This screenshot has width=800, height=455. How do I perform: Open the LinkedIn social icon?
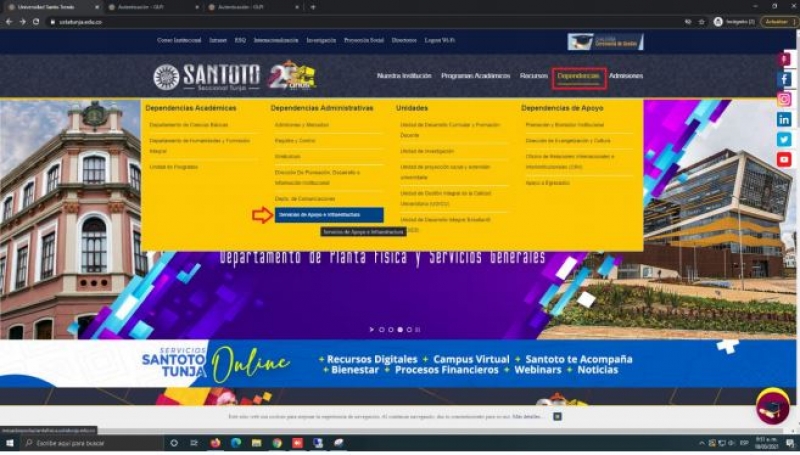point(784,119)
